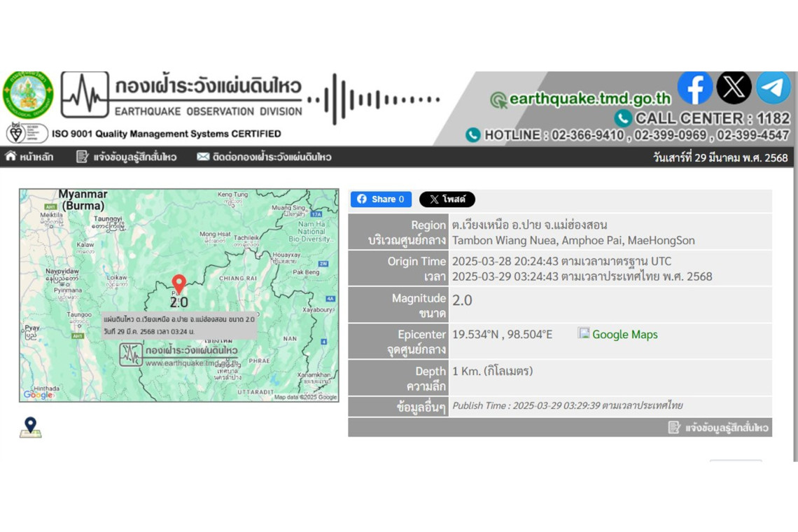This screenshot has width=798, height=532.
Task: Click the Thai Meteorological Department emblem
Action: pyautogui.click(x=28, y=94)
